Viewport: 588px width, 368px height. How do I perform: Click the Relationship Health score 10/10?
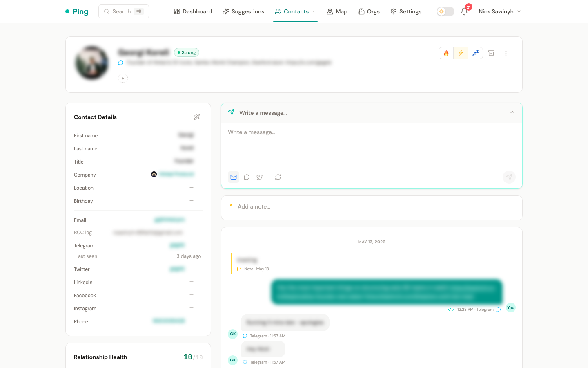[193, 357]
